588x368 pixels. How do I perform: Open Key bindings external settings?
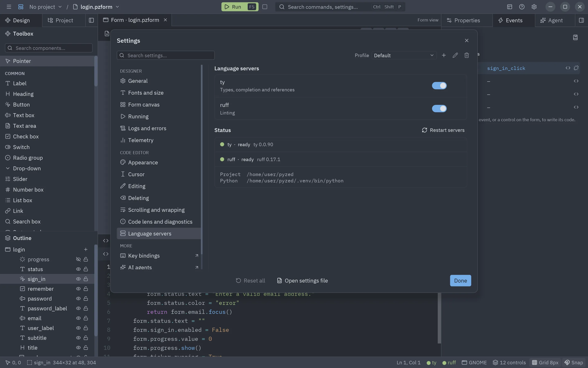point(159,256)
